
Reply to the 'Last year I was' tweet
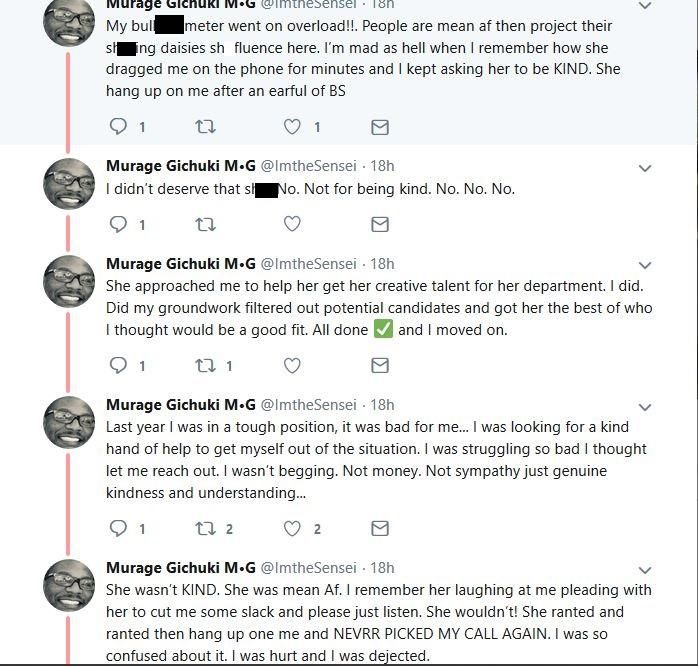point(118,529)
